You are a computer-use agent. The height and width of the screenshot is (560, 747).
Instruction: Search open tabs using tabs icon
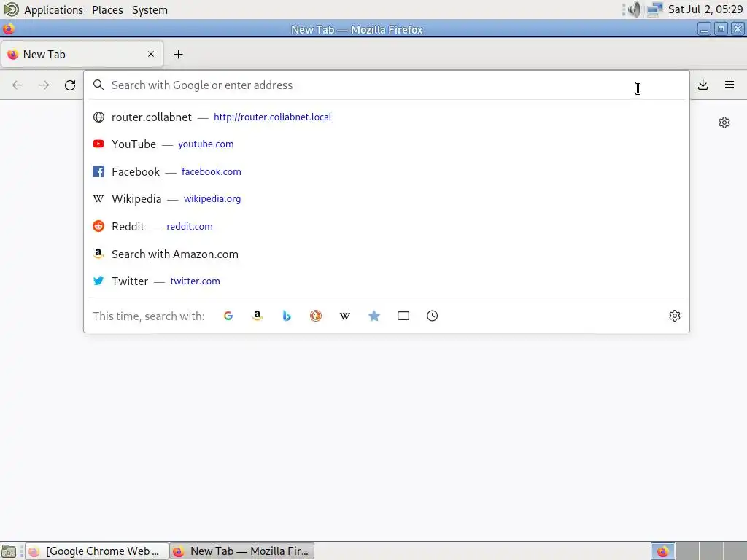point(403,316)
